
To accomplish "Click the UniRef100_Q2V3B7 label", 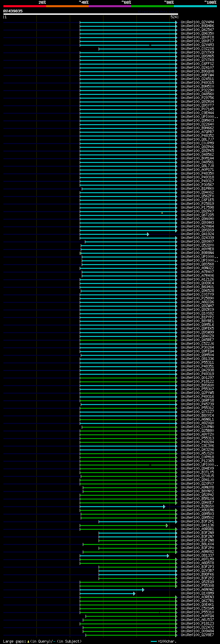I will [x=197, y=570].
